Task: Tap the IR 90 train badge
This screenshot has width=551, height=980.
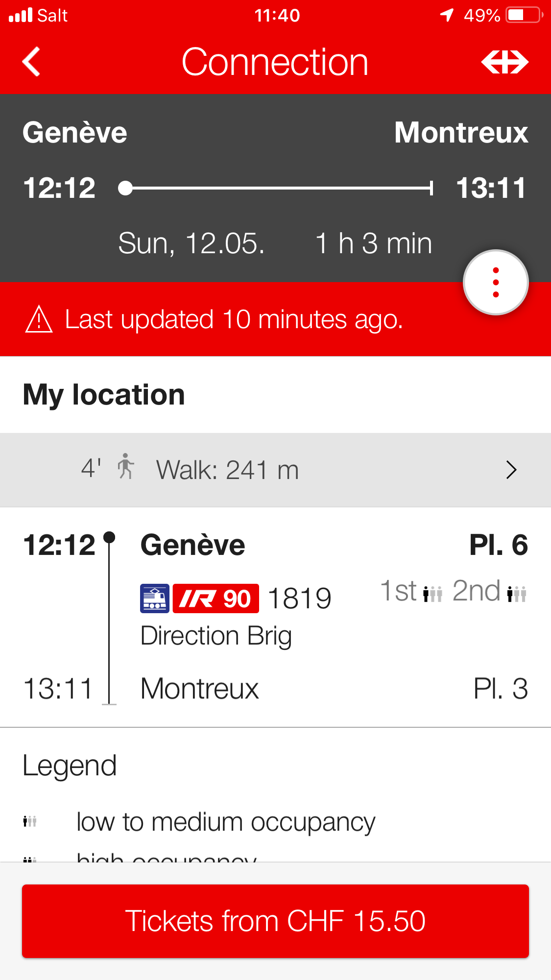Action: coord(216,598)
